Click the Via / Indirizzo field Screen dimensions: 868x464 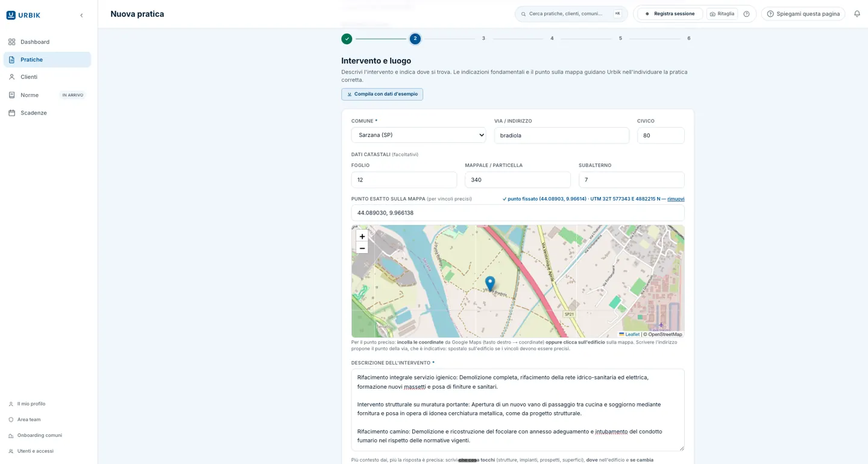pos(562,135)
